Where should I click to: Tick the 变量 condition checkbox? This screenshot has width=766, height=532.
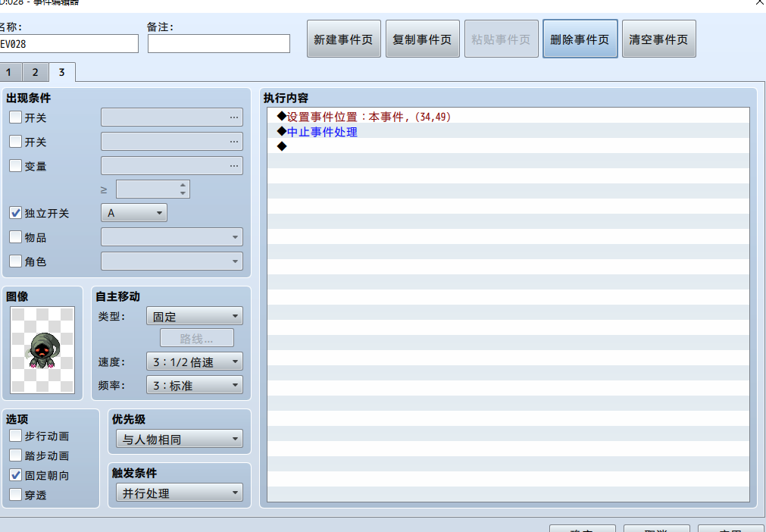[16, 166]
